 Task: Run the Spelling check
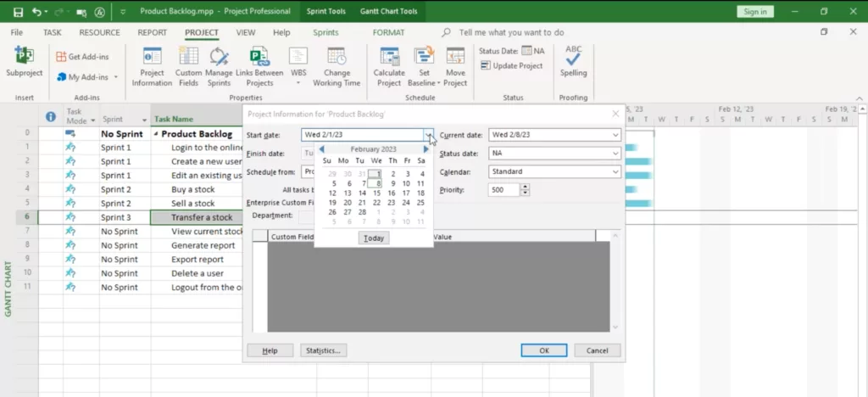[x=574, y=62]
